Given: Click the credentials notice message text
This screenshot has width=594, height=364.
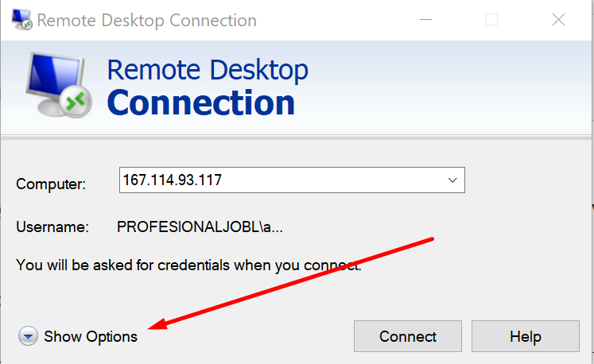Looking at the screenshot, I should [x=188, y=265].
